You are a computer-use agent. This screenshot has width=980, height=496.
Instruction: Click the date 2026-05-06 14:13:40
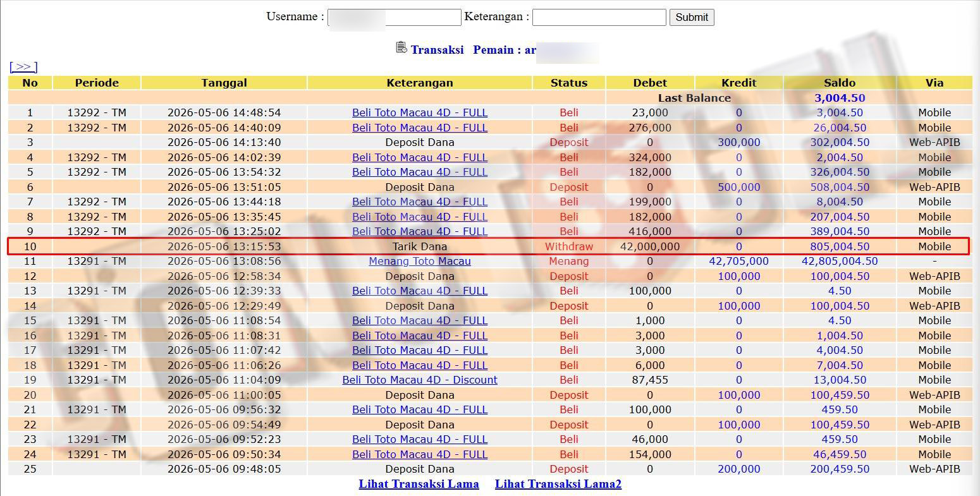point(224,142)
